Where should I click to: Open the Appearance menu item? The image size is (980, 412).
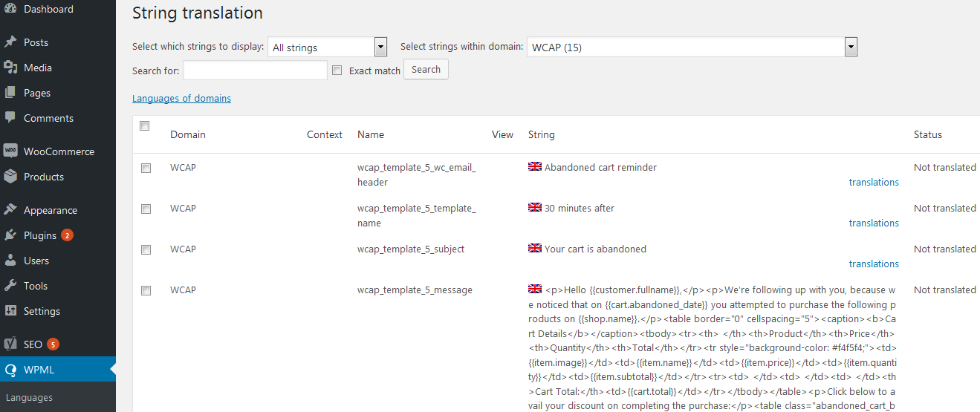click(51, 210)
